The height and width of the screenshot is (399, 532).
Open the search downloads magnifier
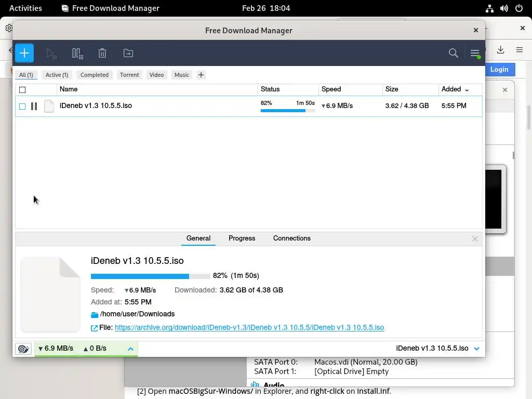(x=453, y=53)
